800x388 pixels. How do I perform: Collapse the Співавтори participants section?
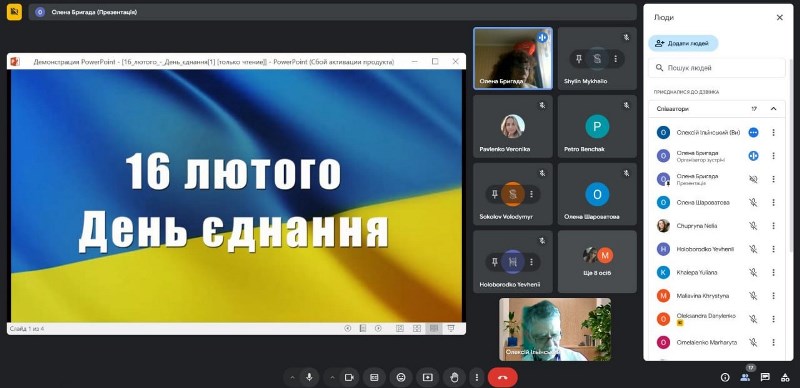point(773,109)
